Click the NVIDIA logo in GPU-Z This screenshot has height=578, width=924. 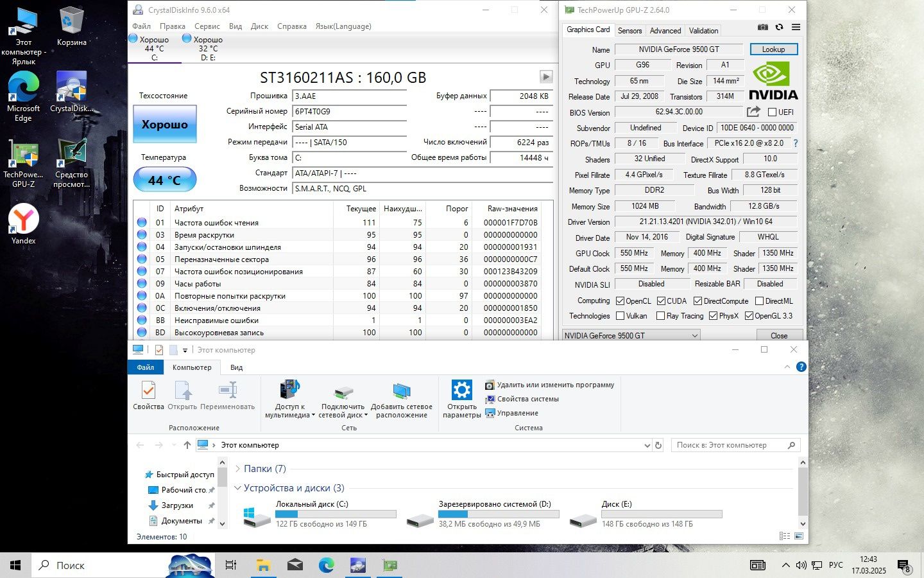pyautogui.click(x=773, y=80)
